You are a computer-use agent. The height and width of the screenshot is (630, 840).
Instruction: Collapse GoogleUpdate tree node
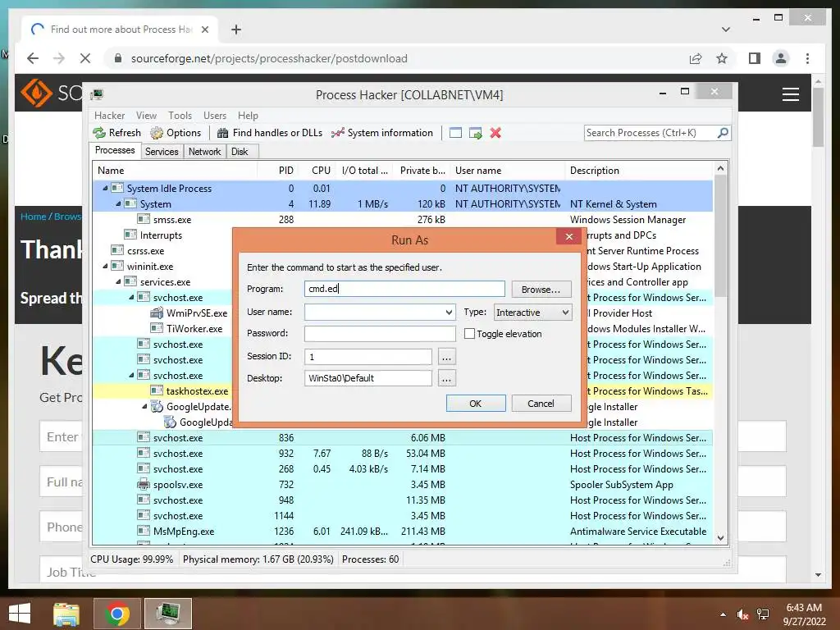[x=144, y=407]
